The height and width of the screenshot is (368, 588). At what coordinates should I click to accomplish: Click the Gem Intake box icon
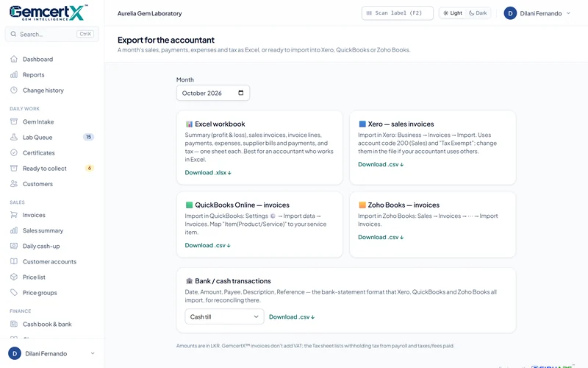(x=14, y=121)
